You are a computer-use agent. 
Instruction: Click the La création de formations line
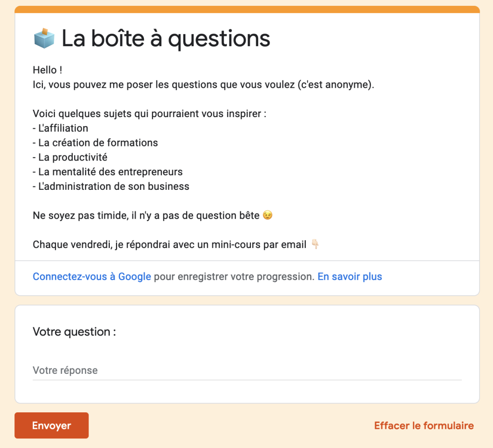[95, 143]
